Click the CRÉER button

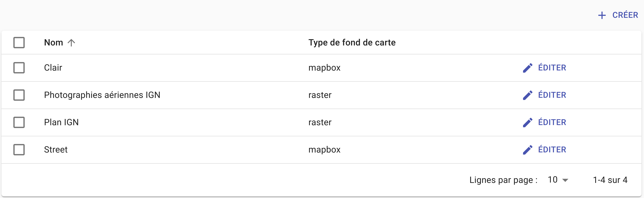pyautogui.click(x=618, y=15)
